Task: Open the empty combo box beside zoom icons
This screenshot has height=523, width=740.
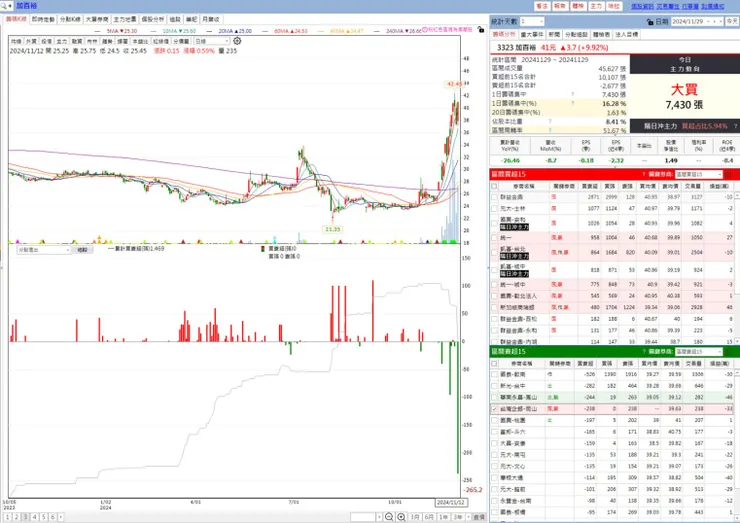Action: point(366,517)
